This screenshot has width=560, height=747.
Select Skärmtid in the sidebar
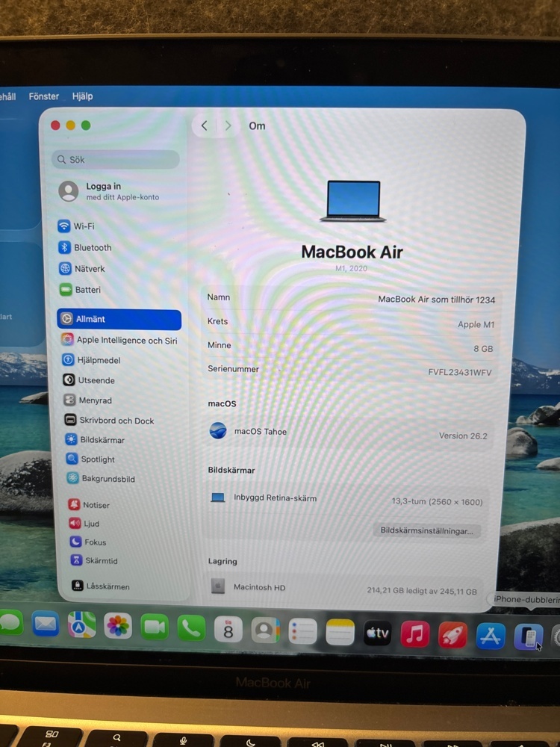click(94, 560)
